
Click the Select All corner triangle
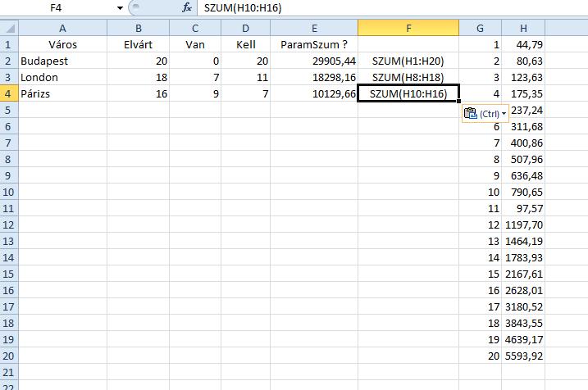click(x=9, y=28)
